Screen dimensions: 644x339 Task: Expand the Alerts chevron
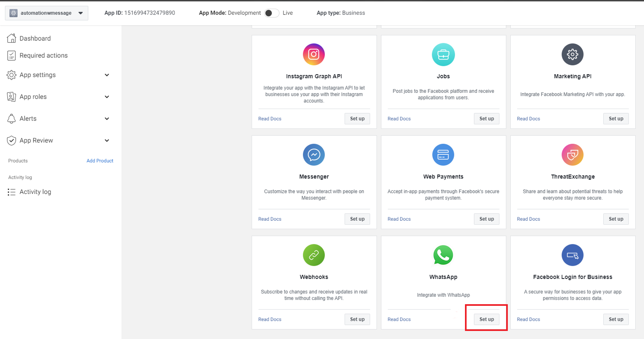point(107,119)
